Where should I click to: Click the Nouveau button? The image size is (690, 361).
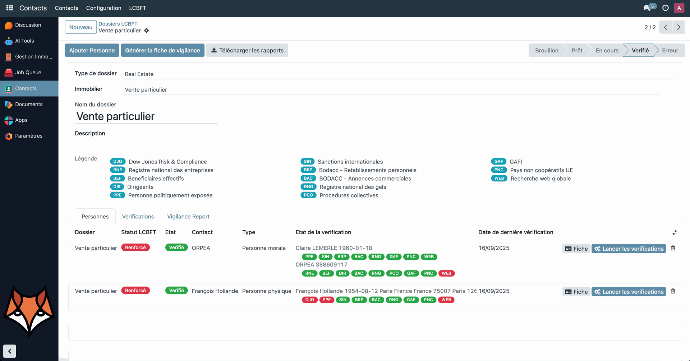coord(81,27)
